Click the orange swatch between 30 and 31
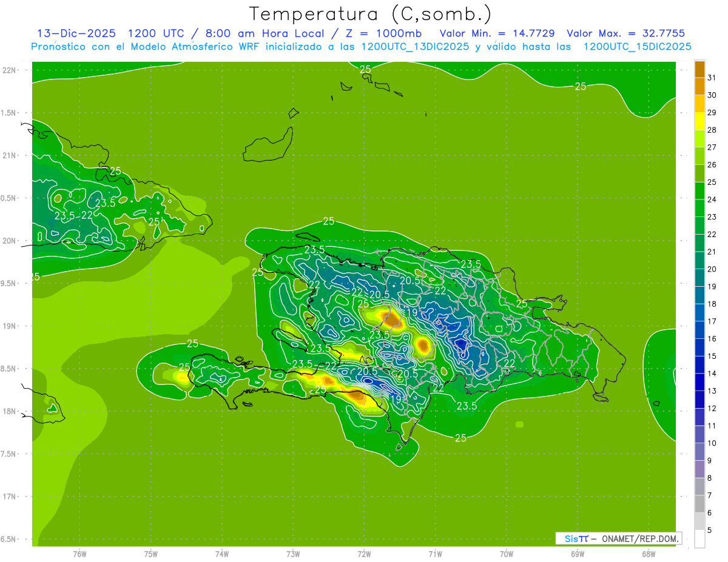728x562 pixels. pyautogui.click(x=699, y=86)
